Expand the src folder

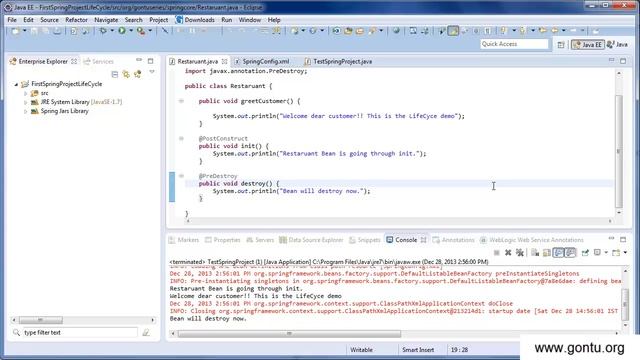26,93
